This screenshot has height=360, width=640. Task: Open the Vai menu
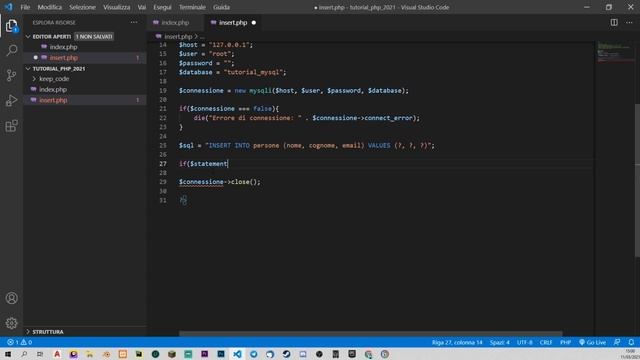click(x=142, y=7)
